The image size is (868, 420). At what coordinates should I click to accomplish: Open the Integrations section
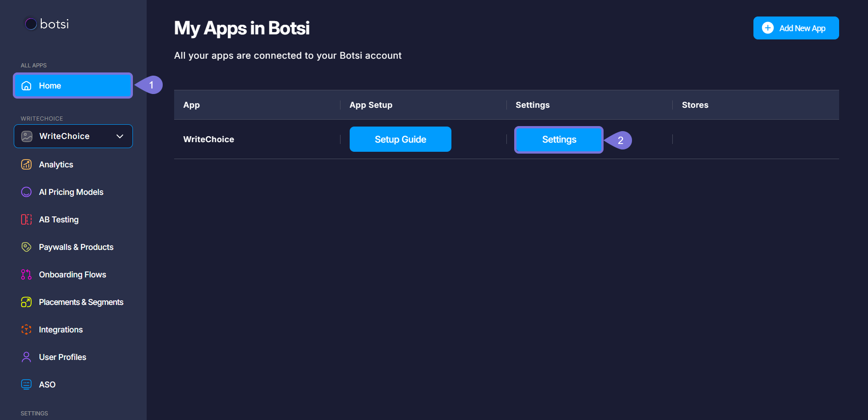61,329
